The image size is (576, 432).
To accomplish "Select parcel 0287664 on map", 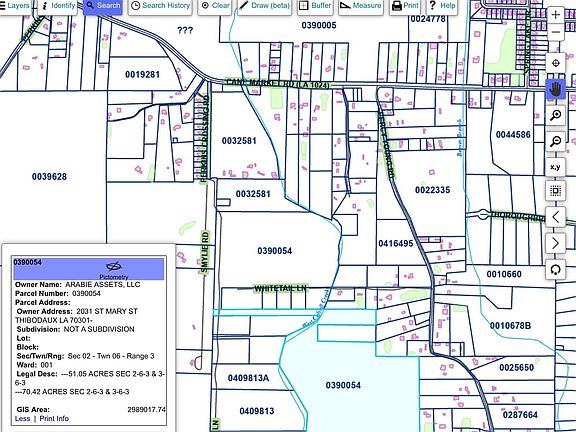I will 520,415.
